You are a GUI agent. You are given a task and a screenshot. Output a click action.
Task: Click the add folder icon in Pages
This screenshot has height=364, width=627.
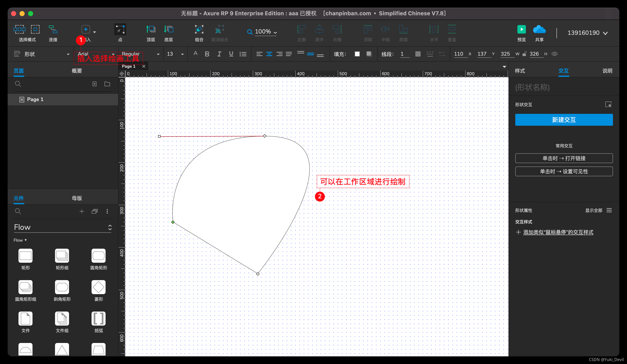coord(107,84)
